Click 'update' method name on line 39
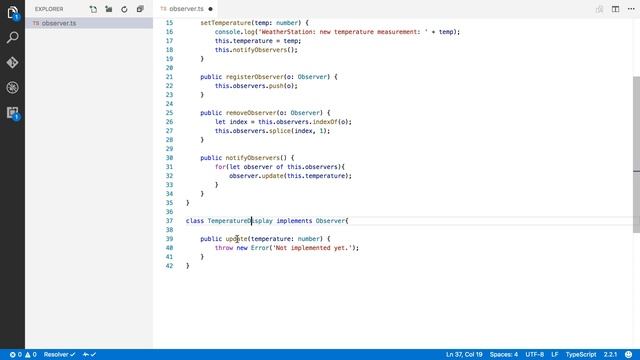The width and height of the screenshot is (640, 360). (x=237, y=239)
